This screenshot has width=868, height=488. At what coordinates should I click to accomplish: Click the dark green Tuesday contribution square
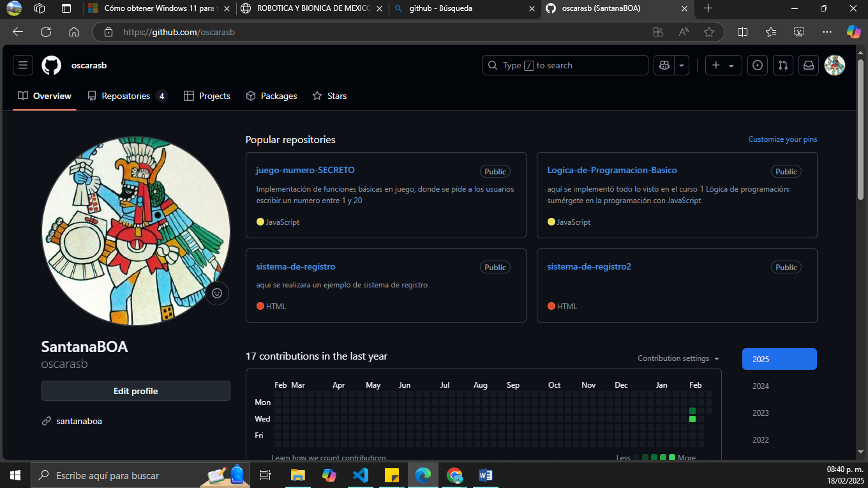pos(692,411)
